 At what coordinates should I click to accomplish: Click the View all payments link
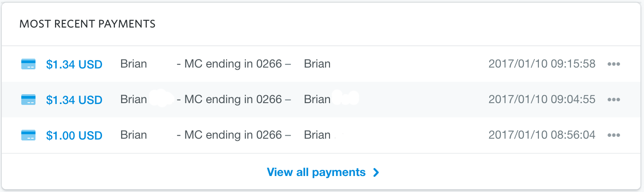pyautogui.click(x=316, y=172)
